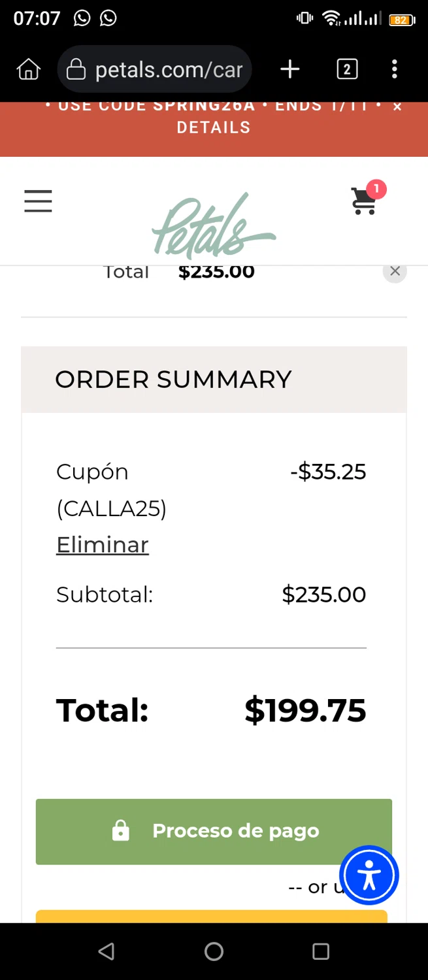Open the browser three-dot overflow menu
Screen dimensions: 428x980
click(x=394, y=69)
